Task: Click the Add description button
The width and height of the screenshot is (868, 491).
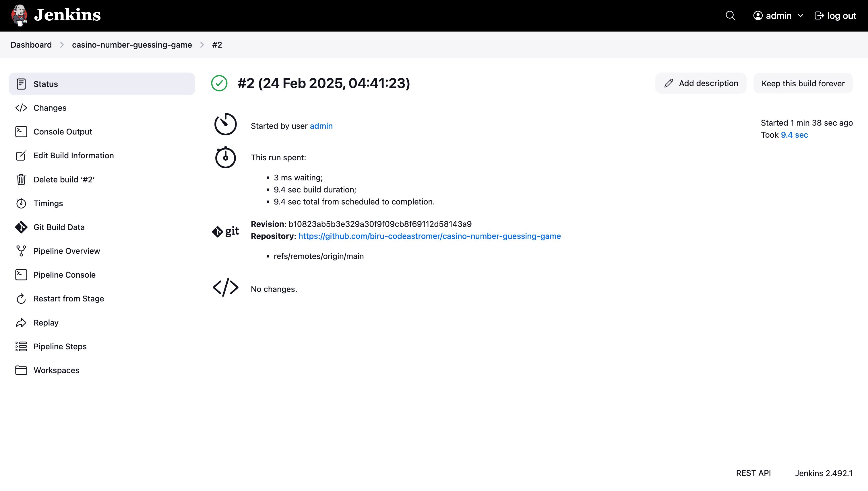Action: click(x=701, y=83)
